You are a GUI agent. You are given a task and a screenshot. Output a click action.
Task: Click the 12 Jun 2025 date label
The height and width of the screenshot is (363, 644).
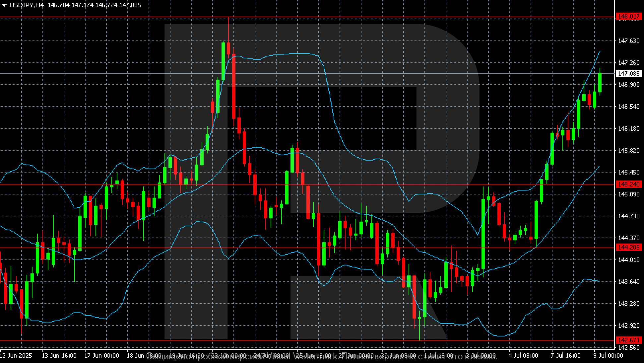tap(16, 355)
